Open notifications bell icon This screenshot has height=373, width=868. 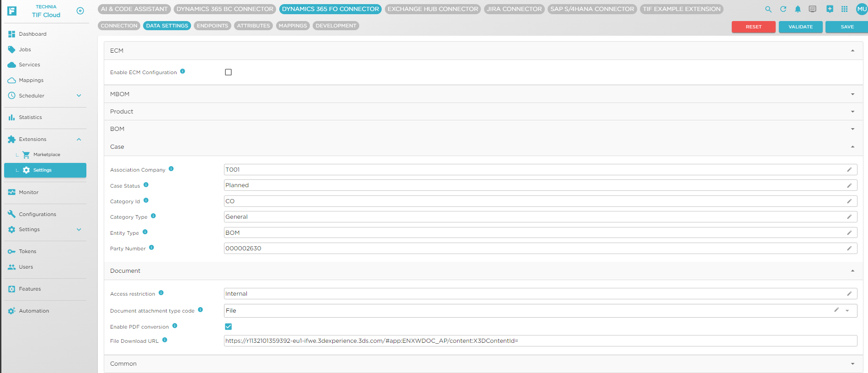click(x=798, y=9)
